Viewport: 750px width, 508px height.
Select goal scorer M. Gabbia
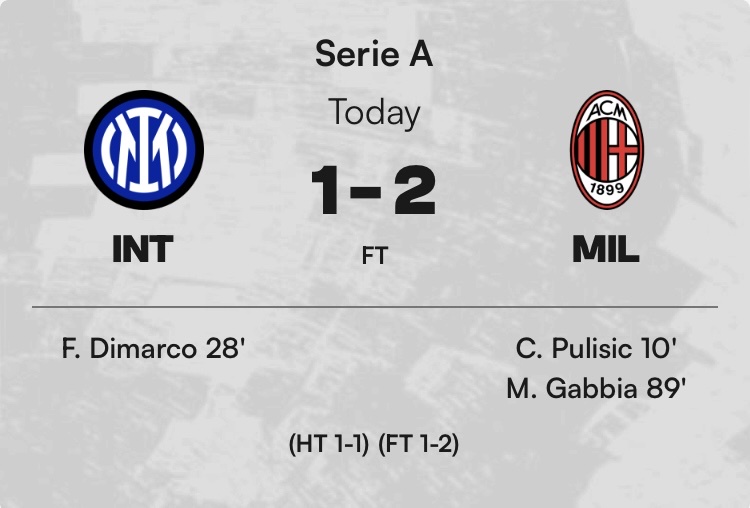569,388
